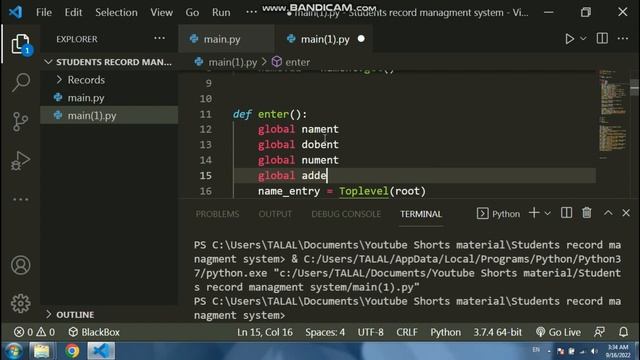Open the Run and Debug view
The height and width of the screenshot is (360, 640).
(x=20, y=160)
